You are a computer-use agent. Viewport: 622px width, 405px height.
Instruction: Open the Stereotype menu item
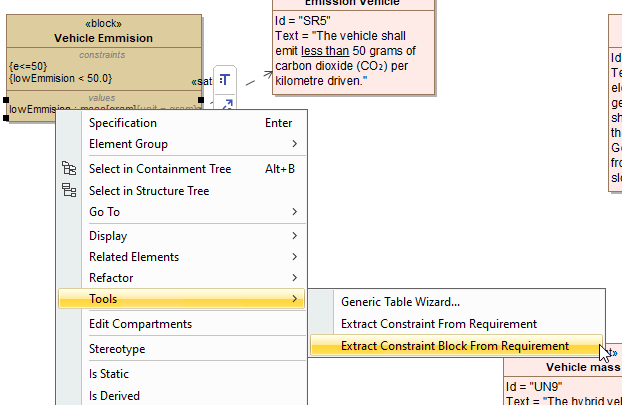point(117,349)
